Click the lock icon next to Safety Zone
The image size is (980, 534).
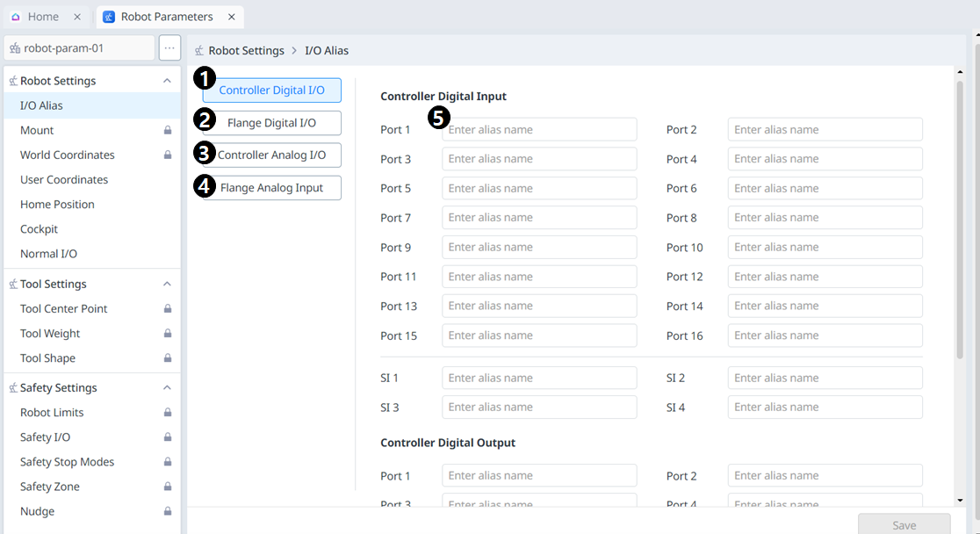pyautogui.click(x=167, y=487)
